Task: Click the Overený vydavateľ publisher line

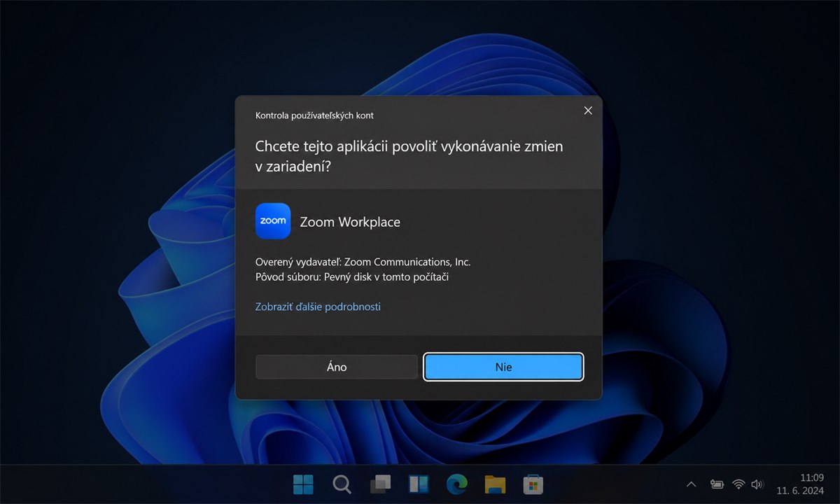Action: point(363,262)
